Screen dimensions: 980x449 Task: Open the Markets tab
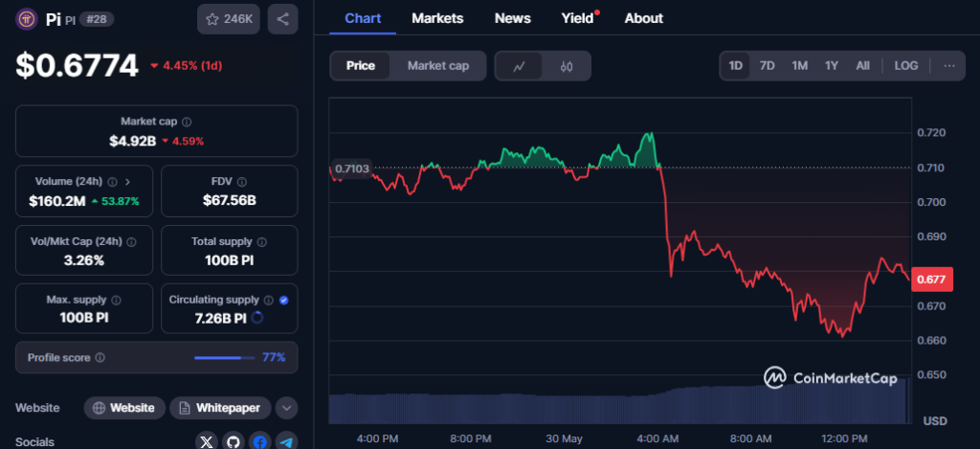point(437,19)
